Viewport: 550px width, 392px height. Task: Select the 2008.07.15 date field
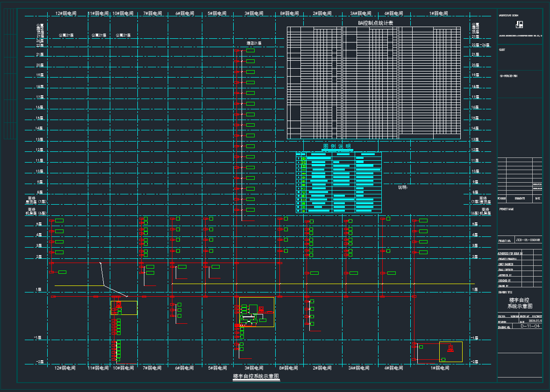point(535,321)
